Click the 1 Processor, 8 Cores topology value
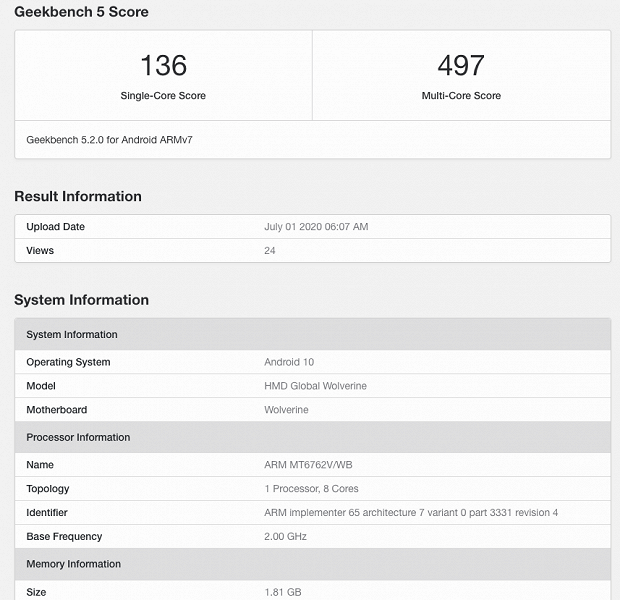 (x=311, y=489)
